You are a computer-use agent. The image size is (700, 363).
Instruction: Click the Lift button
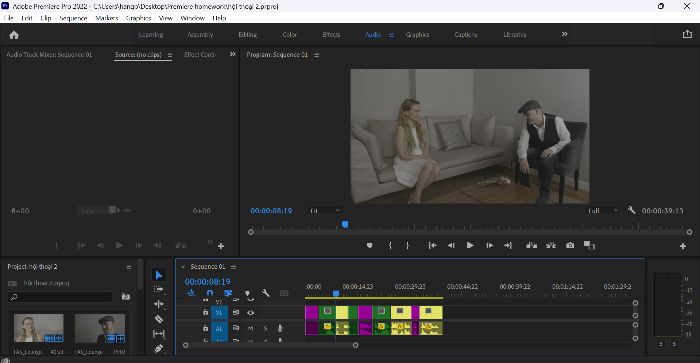tap(531, 245)
